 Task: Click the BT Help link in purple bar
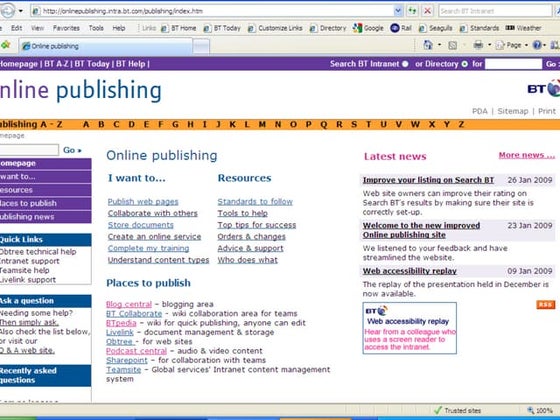point(130,64)
